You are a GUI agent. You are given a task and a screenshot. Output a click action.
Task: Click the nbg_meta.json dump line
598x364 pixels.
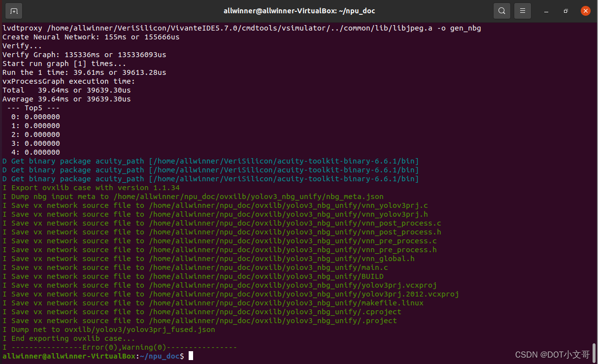coord(193,197)
